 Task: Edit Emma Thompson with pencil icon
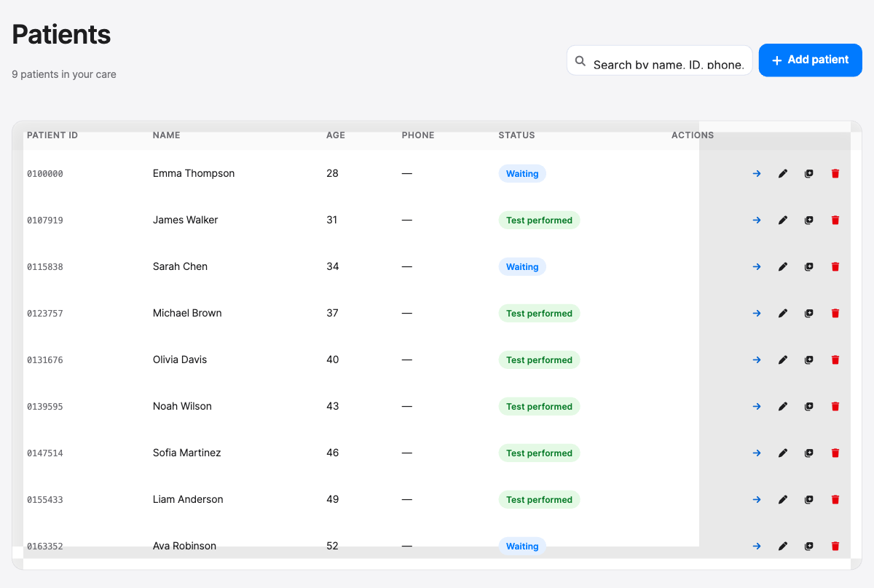click(783, 174)
